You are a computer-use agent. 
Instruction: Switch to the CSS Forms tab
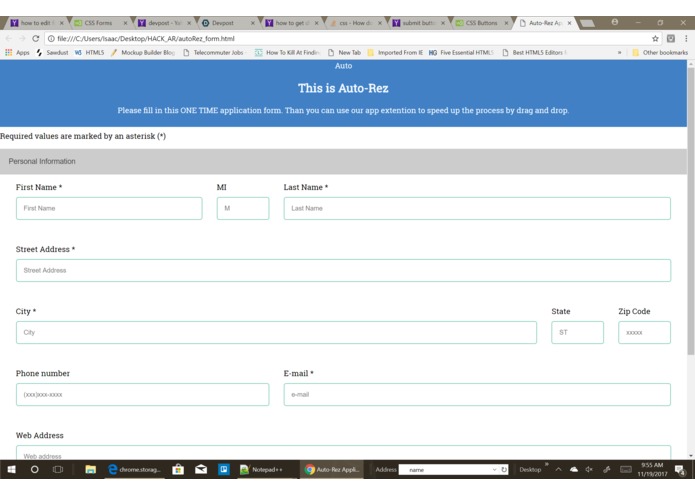click(x=100, y=23)
